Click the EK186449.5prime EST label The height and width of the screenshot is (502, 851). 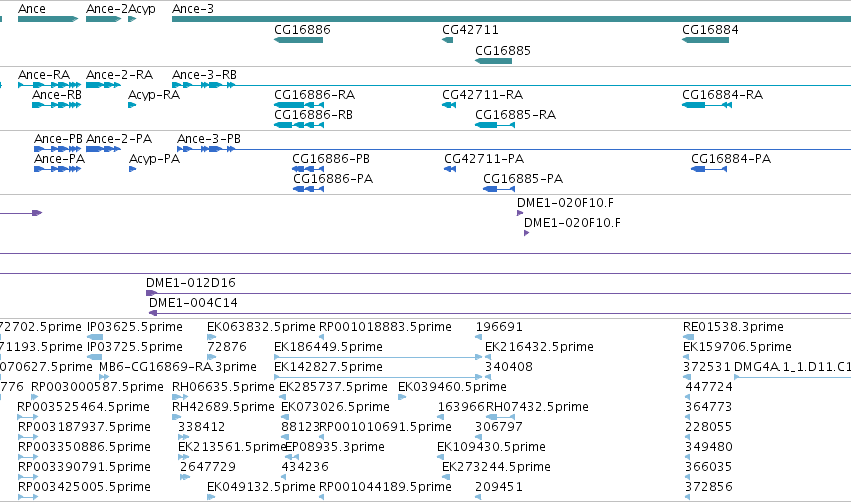328,346
